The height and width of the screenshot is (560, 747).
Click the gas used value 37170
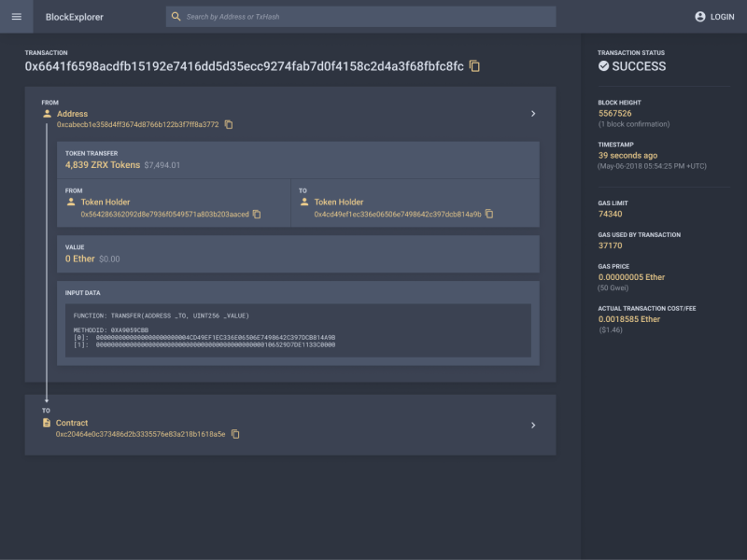[x=611, y=245]
